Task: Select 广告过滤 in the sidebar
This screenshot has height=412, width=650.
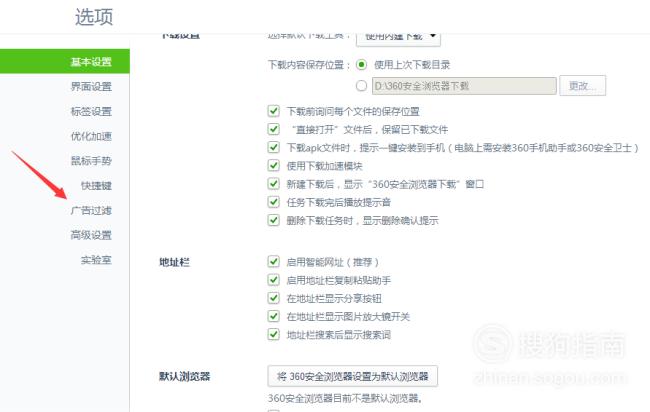Action: pos(91,211)
